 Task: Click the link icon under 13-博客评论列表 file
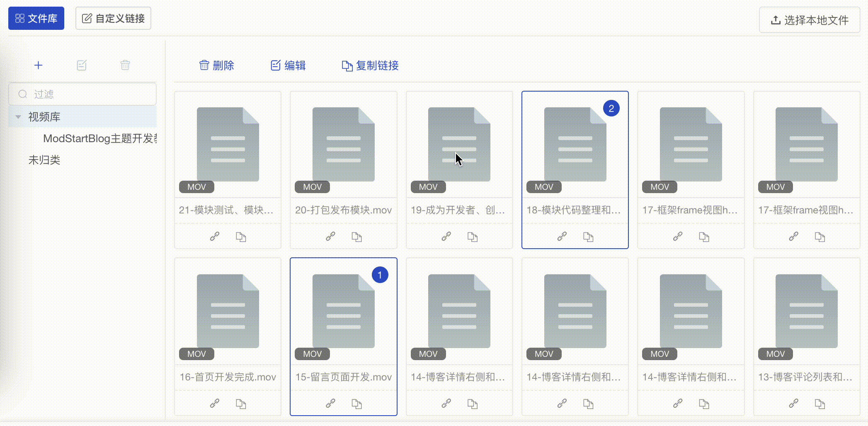point(794,403)
